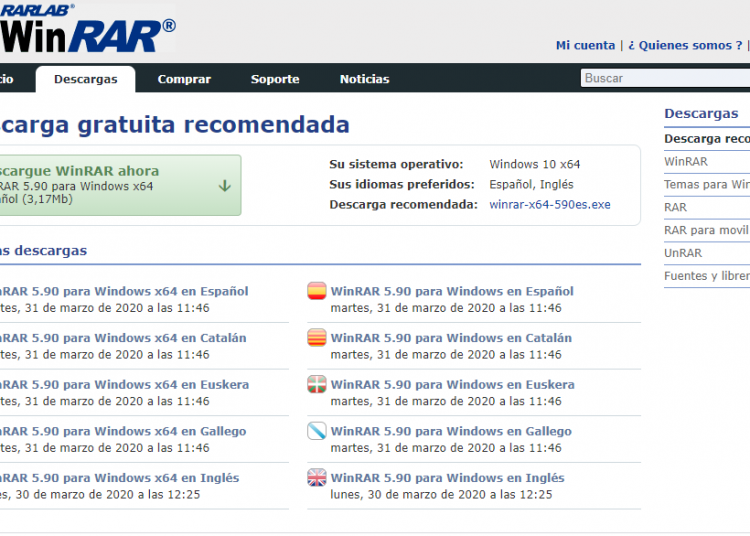Click the WinRAR RARLAB logo

[88, 28]
